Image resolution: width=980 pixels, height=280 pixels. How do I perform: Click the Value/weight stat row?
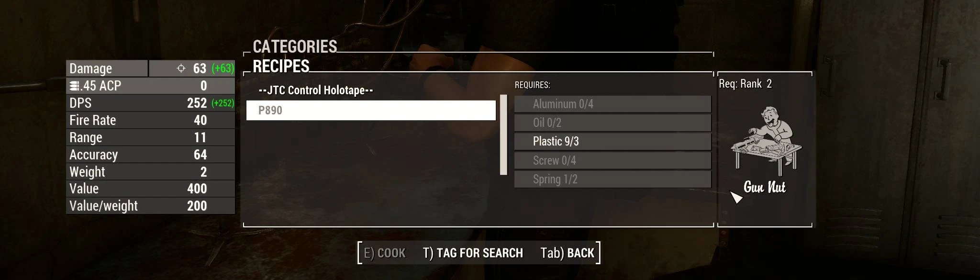click(x=150, y=206)
